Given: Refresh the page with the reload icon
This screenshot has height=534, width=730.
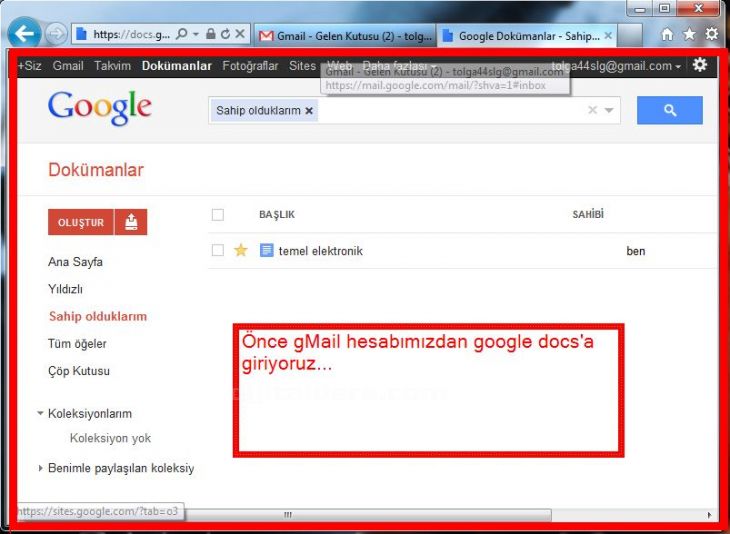Looking at the screenshot, I should click(226, 34).
